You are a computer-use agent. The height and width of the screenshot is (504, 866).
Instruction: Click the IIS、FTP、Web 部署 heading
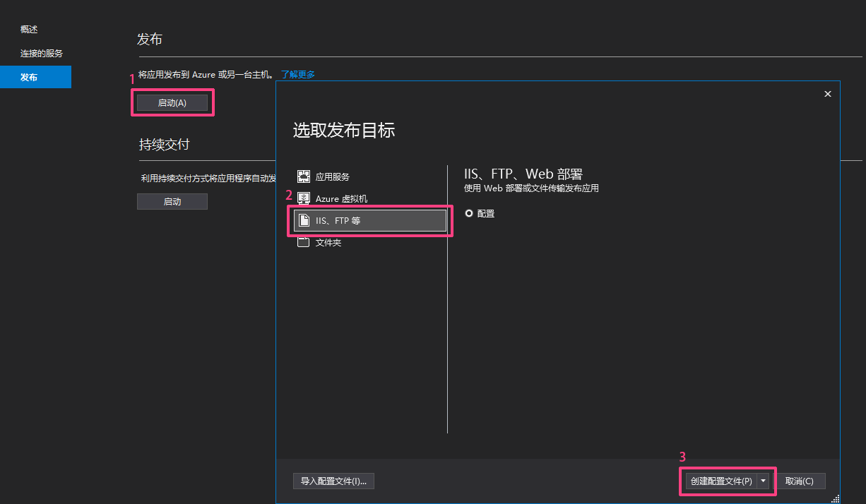(523, 174)
